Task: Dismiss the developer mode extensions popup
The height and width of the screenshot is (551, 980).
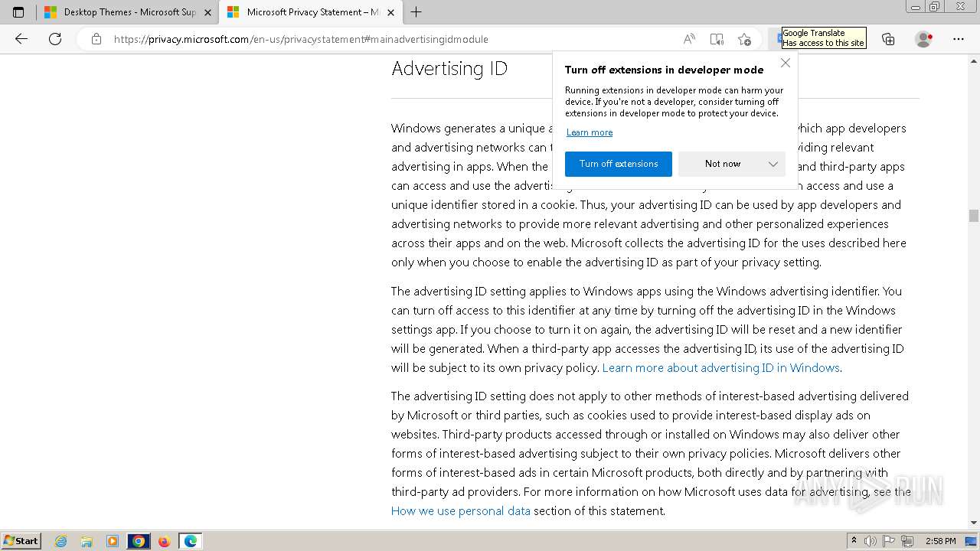Action: click(786, 63)
